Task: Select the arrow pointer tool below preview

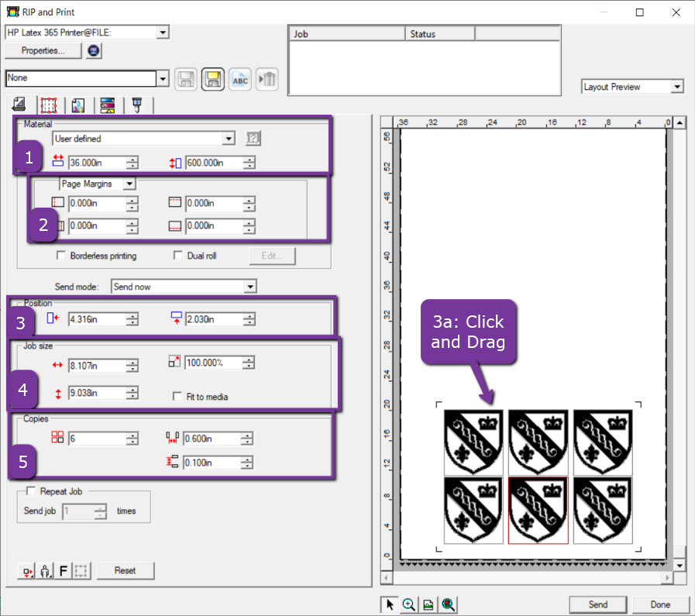Action: [x=389, y=604]
